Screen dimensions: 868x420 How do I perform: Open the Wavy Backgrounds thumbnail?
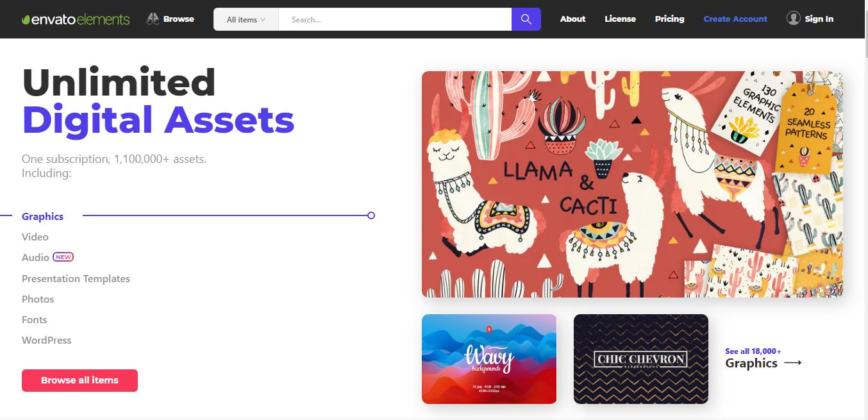(488, 358)
